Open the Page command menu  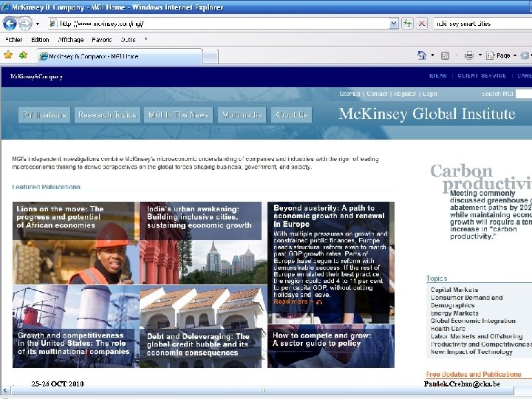(502, 55)
